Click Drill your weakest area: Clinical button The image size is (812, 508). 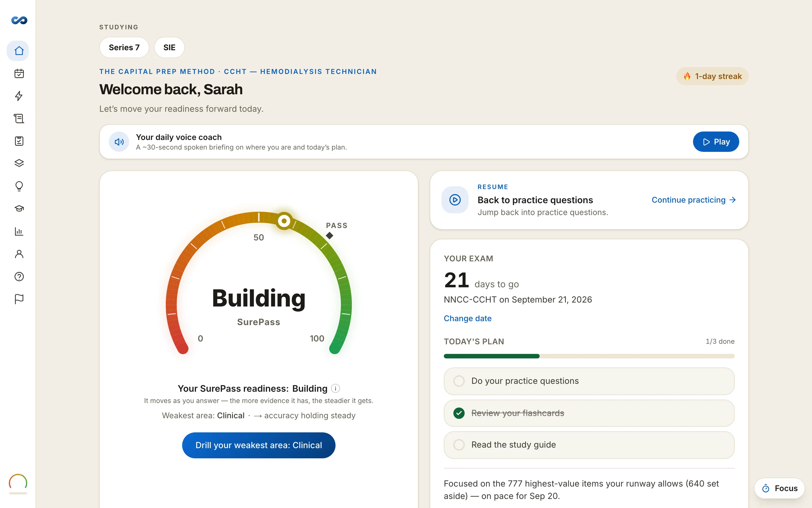click(259, 445)
